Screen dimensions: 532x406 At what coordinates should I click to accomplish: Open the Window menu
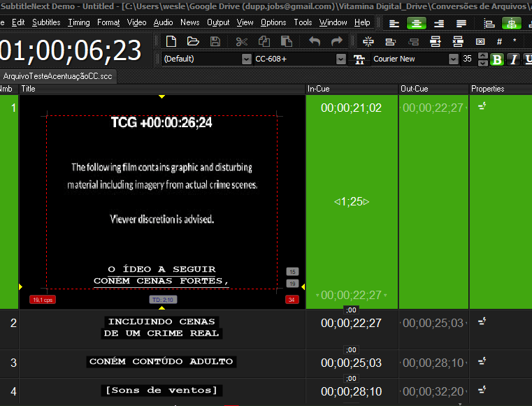(x=333, y=22)
